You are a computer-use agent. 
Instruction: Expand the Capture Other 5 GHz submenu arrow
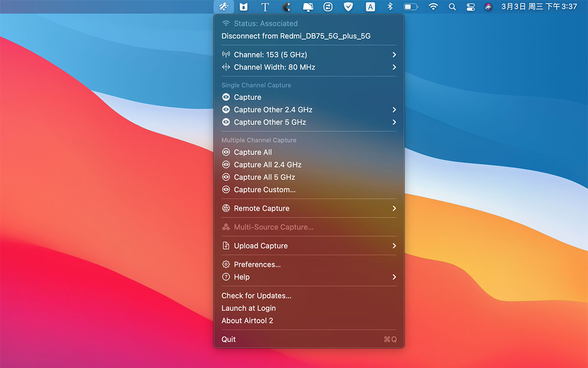tap(394, 122)
